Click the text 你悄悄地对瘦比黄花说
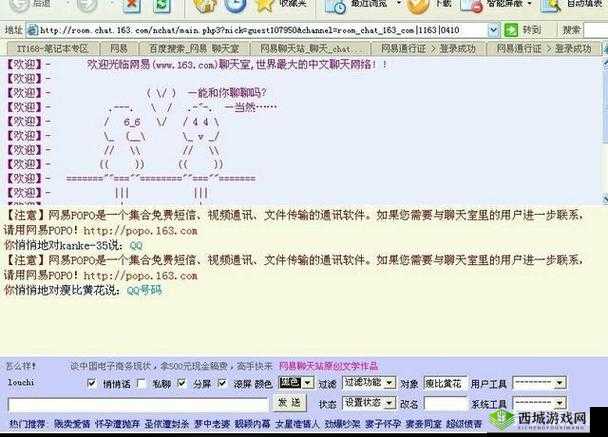 tap(62, 290)
